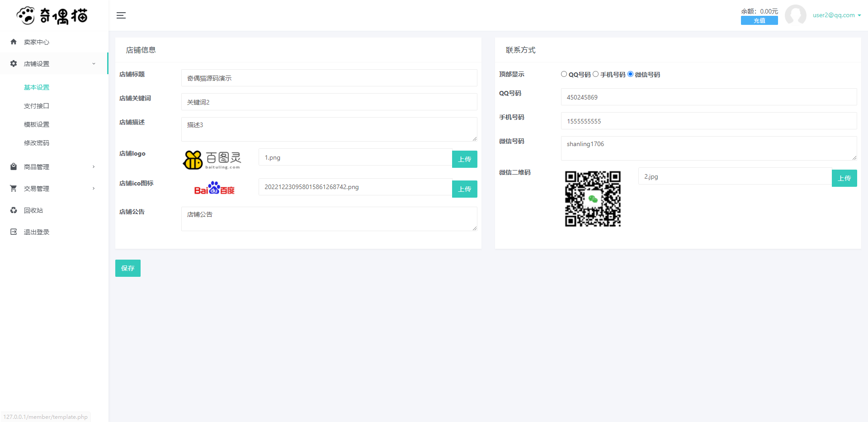Click 上传 next to 店铺logo field
This screenshot has width=868, height=422.
(465, 159)
